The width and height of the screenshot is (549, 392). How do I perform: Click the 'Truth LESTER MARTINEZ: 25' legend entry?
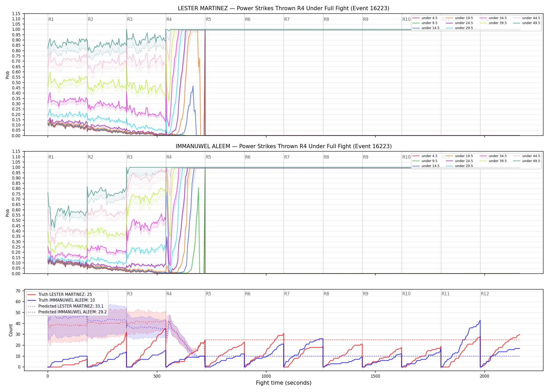coord(60,295)
